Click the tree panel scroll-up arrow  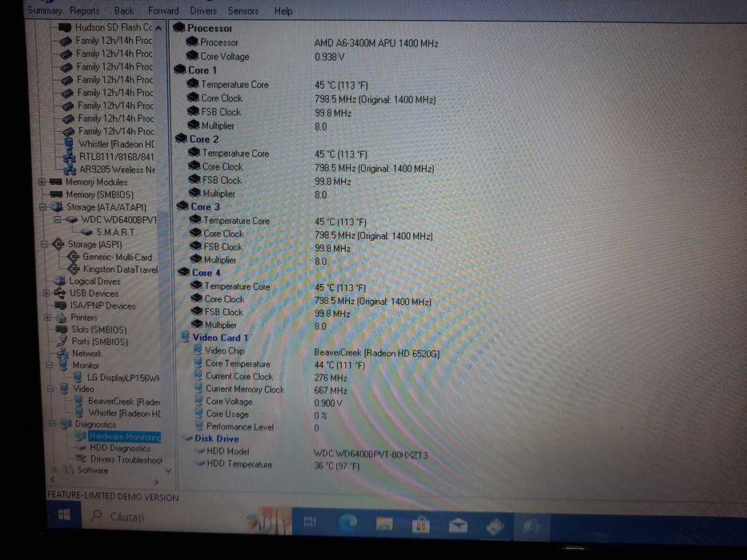point(159,28)
